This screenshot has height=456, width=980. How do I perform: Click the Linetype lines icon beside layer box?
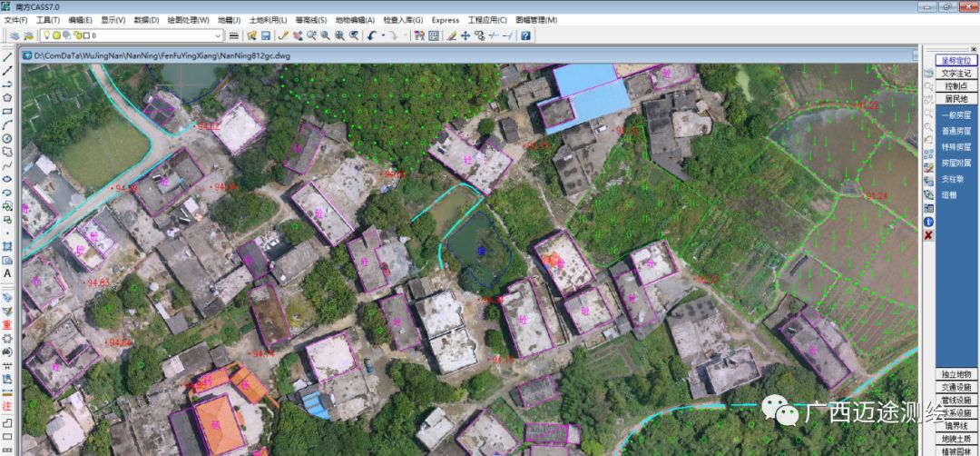(x=234, y=35)
